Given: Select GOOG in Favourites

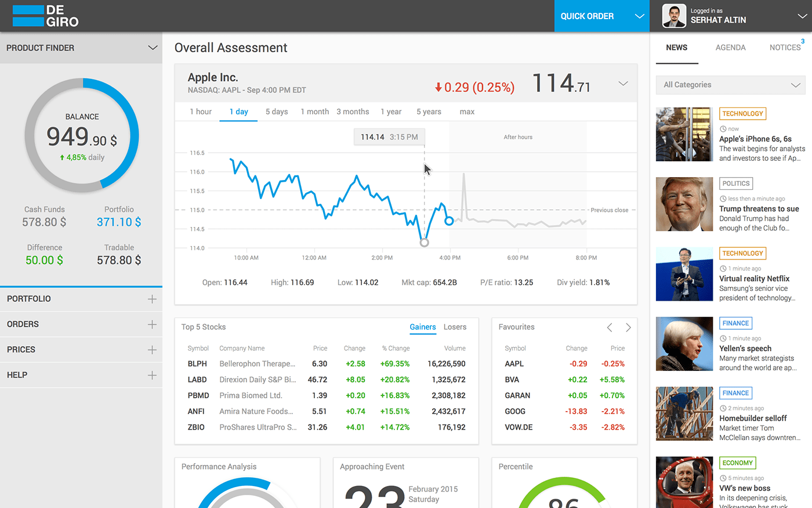Looking at the screenshot, I should click(x=515, y=411).
